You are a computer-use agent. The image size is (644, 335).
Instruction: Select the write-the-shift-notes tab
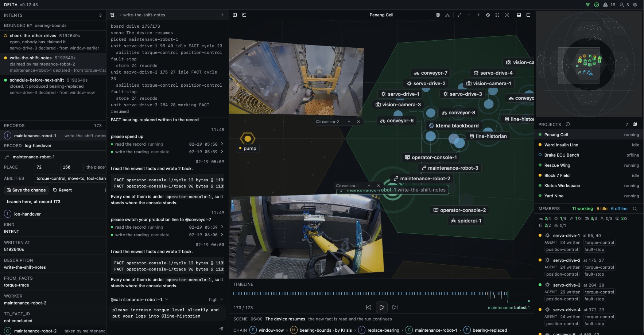pyautogui.click(x=144, y=15)
